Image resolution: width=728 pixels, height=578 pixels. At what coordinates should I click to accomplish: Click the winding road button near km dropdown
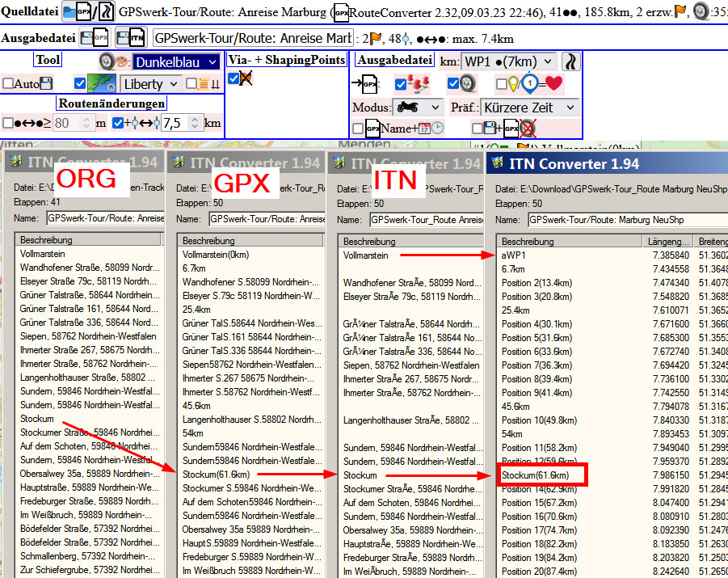click(x=570, y=61)
